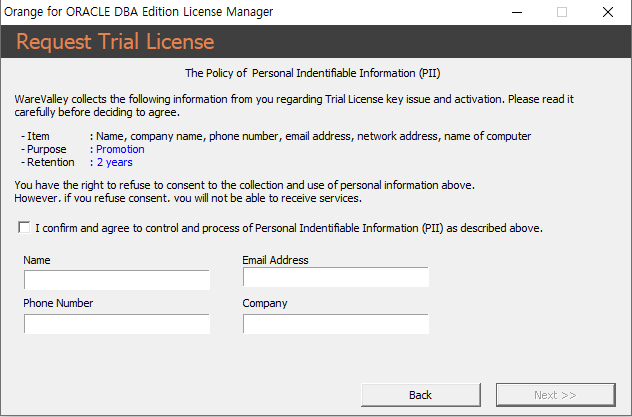Focus the Name input field

pyautogui.click(x=117, y=280)
